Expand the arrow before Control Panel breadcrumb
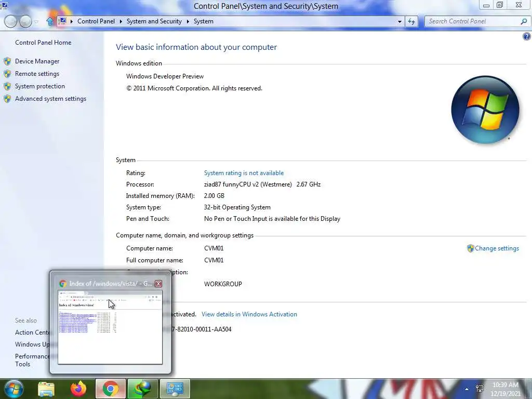The image size is (532, 399). (x=72, y=21)
